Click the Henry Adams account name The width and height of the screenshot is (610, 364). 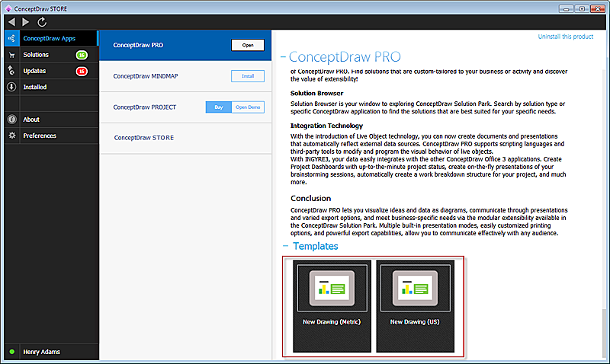42,352
